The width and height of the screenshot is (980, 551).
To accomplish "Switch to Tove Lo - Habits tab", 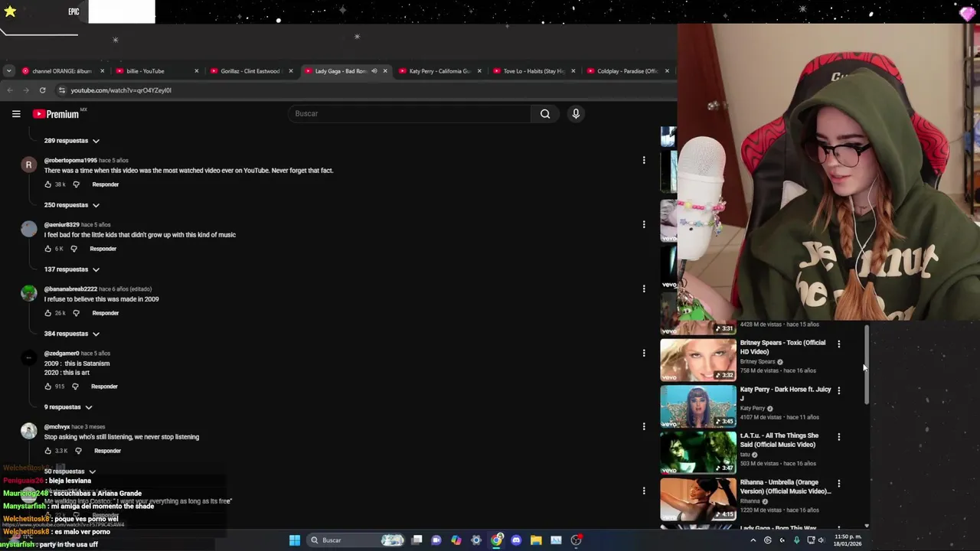I will point(534,71).
